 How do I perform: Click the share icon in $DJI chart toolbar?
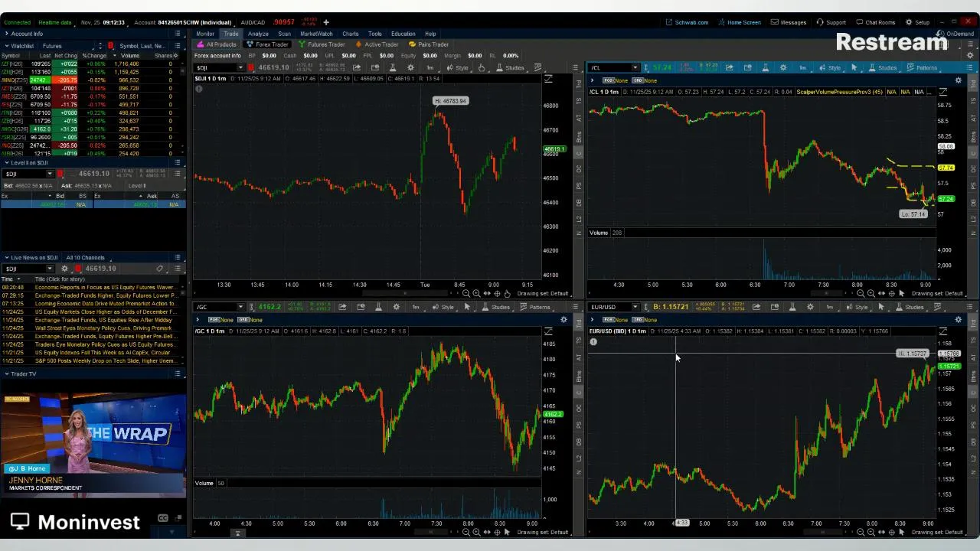coord(357,68)
